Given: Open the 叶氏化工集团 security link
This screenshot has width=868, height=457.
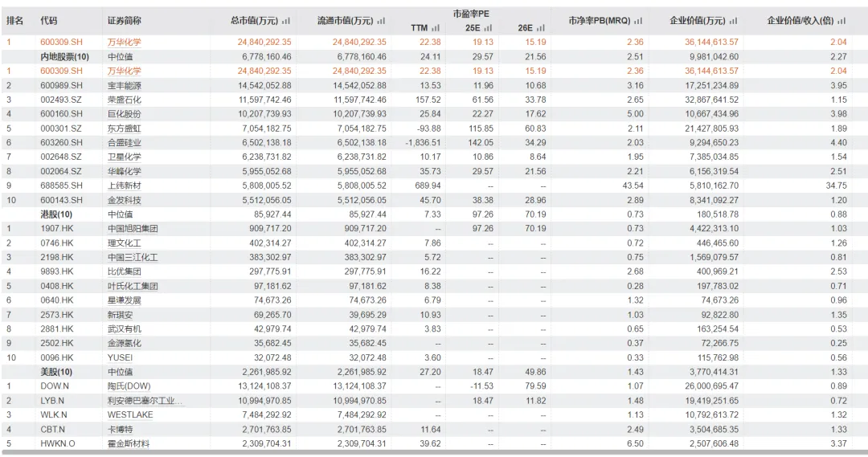Looking at the screenshot, I should coord(133,286).
